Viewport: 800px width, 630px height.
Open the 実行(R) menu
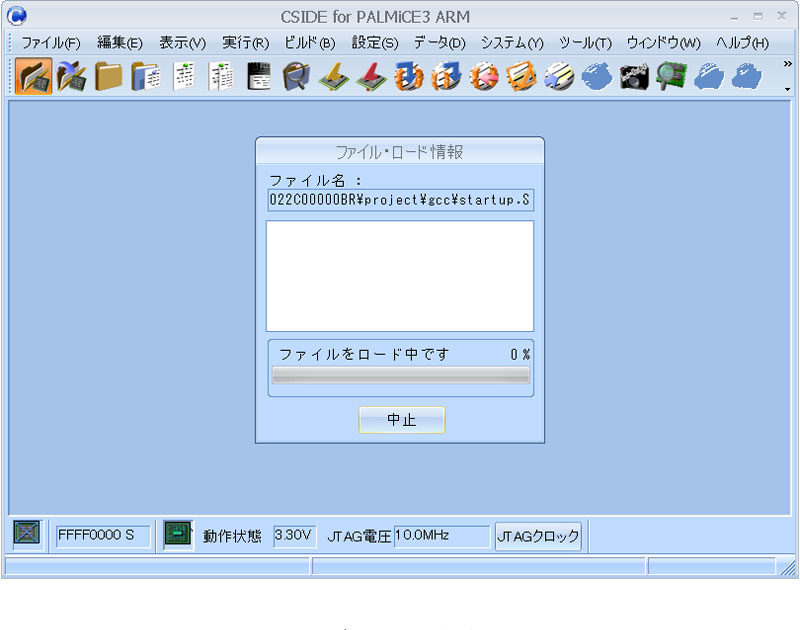[245, 43]
